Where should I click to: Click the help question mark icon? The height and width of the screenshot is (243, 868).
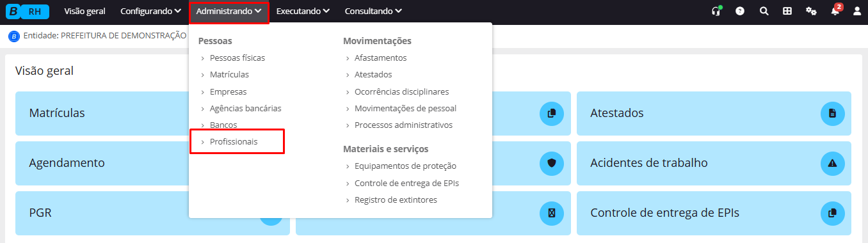740,11
